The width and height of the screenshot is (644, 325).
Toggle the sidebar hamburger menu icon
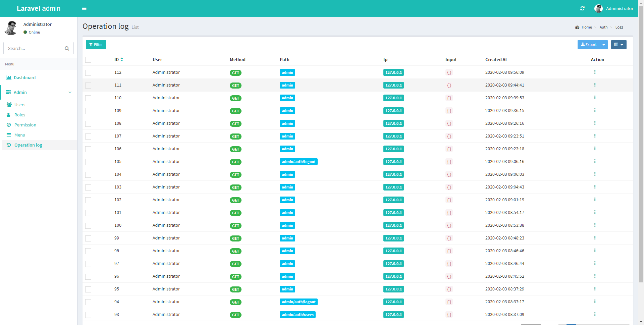point(84,8)
